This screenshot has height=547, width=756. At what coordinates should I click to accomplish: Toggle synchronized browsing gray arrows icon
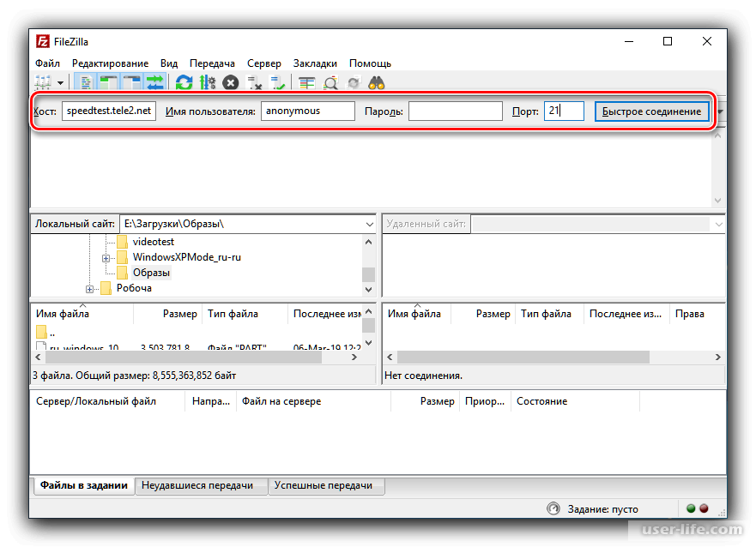click(x=354, y=83)
